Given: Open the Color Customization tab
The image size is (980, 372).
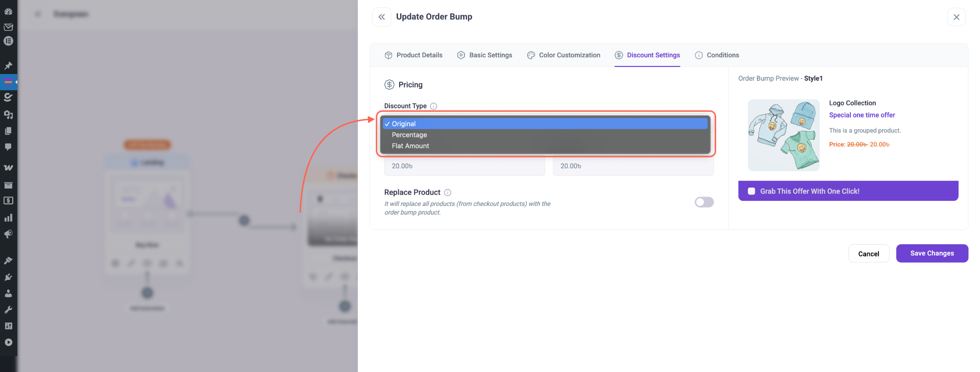Looking at the screenshot, I should pos(563,55).
